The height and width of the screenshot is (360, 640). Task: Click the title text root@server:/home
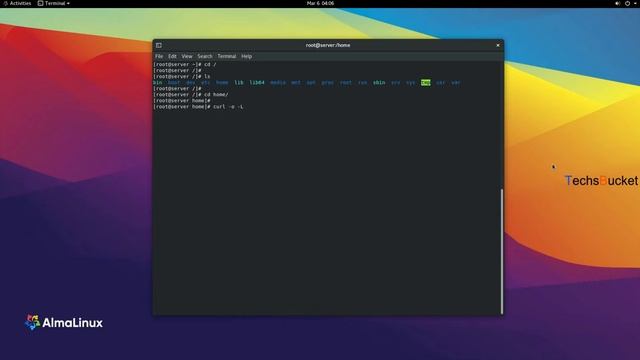[328, 45]
